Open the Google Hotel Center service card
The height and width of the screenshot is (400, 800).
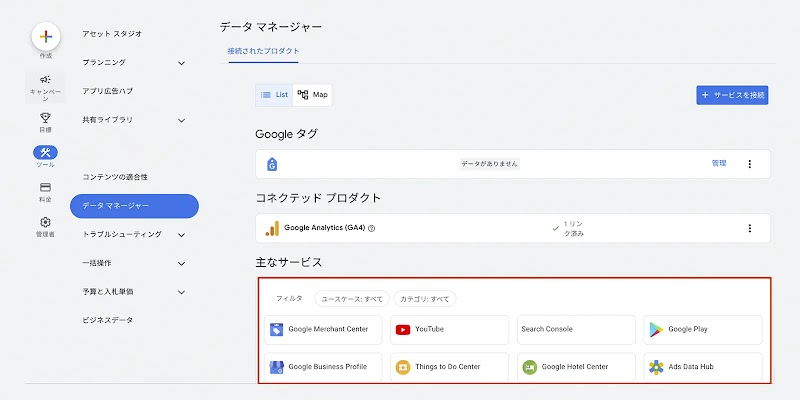[576, 367]
